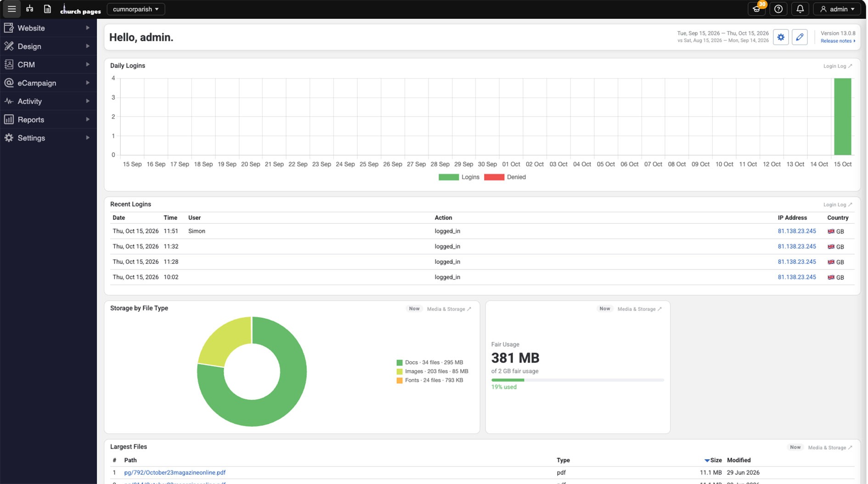Image resolution: width=868 pixels, height=484 pixels.
Task: Click the green Logins legend swatch
Action: pyautogui.click(x=449, y=177)
